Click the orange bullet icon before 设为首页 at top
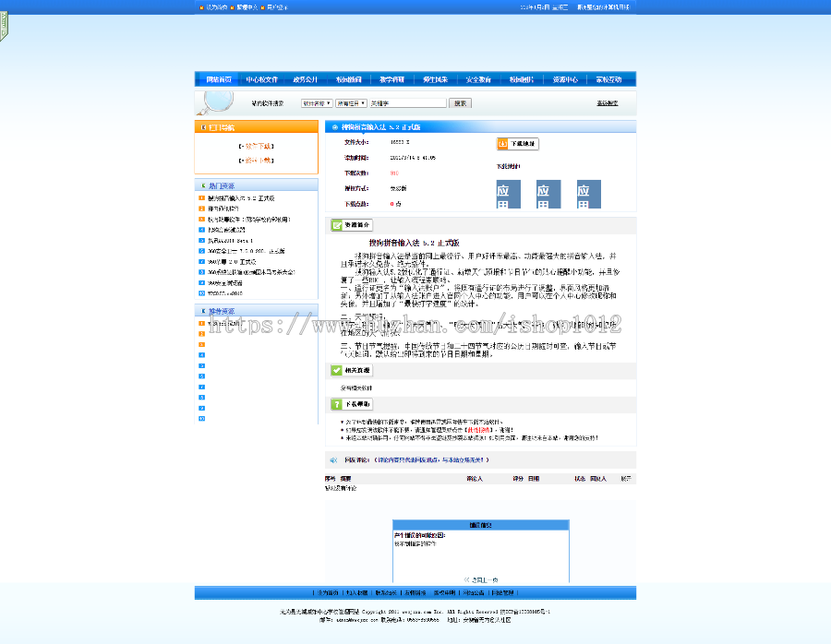The image size is (831, 644). pyautogui.click(x=201, y=7)
